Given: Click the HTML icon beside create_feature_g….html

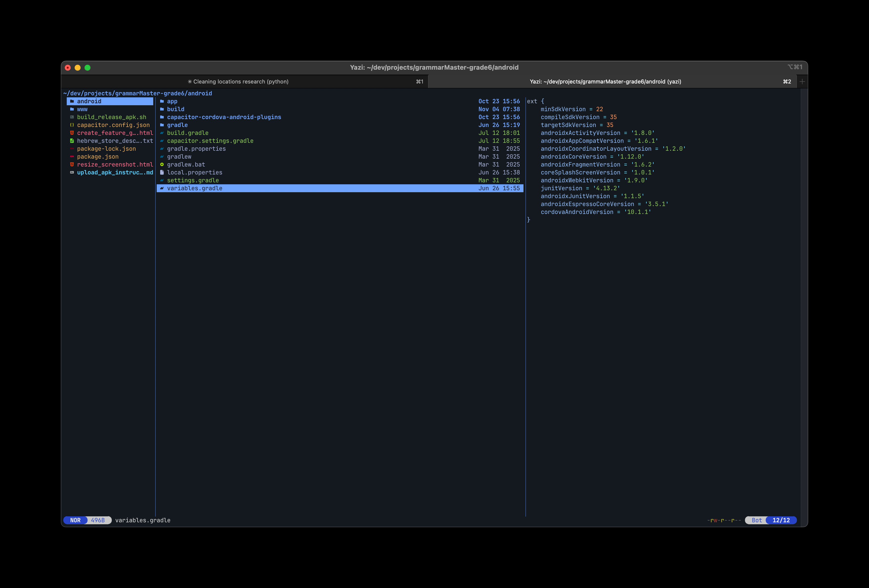Looking at the screenshot, I should click(x=72, y=133).
